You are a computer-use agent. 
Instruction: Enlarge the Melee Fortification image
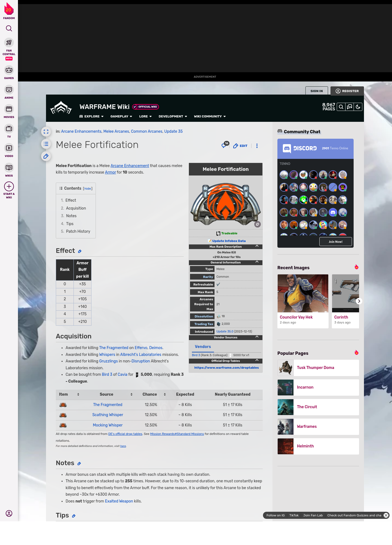pyautogui.click(x=257, y=224)
